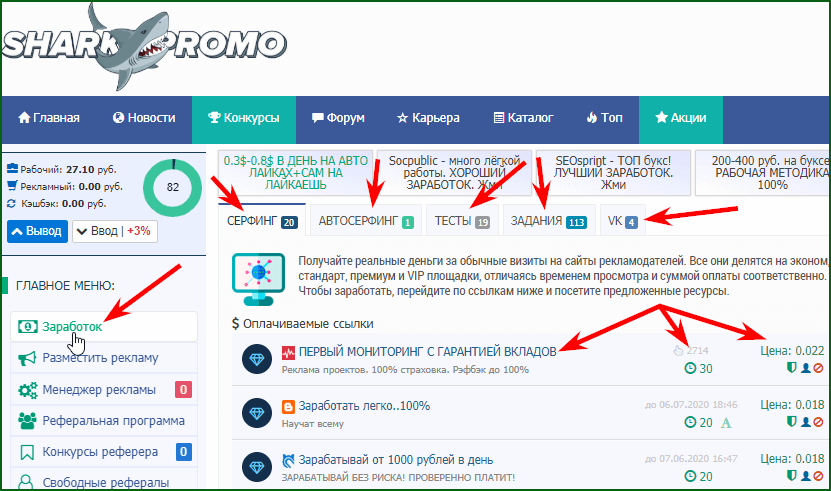This screenshot has width=831, height=491.
Task: Click the shield icon in the 0.022 row
Action: pyautogui.click(x=792, y=367)
